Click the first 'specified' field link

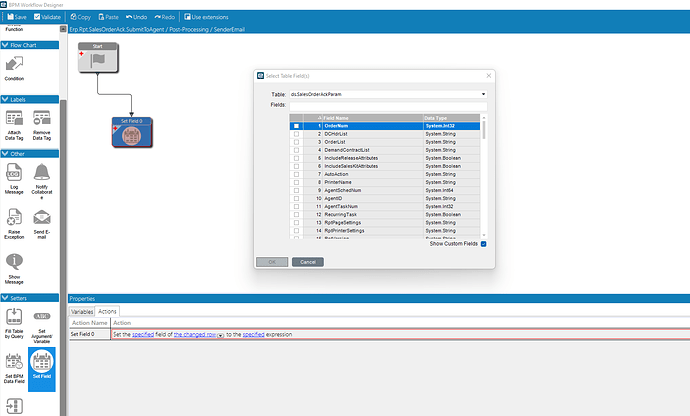[143, 335]
